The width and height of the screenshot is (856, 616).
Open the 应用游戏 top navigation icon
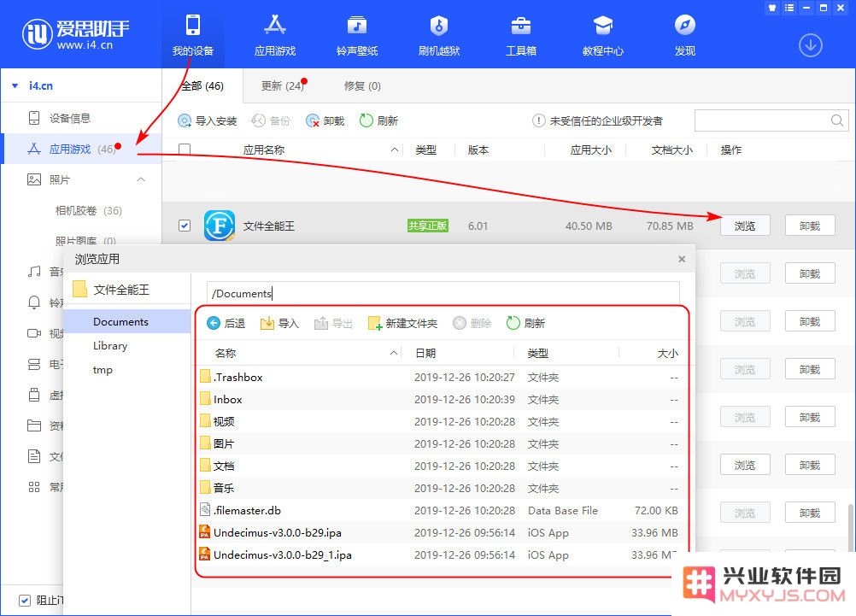click(274, 36)
